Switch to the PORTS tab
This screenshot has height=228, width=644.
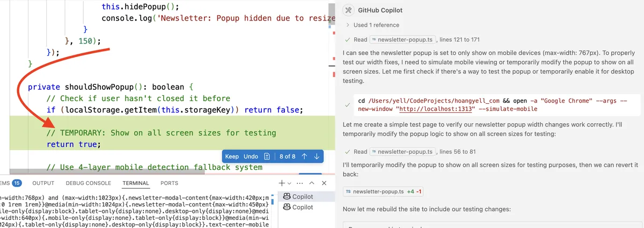[x=169, y=183]
